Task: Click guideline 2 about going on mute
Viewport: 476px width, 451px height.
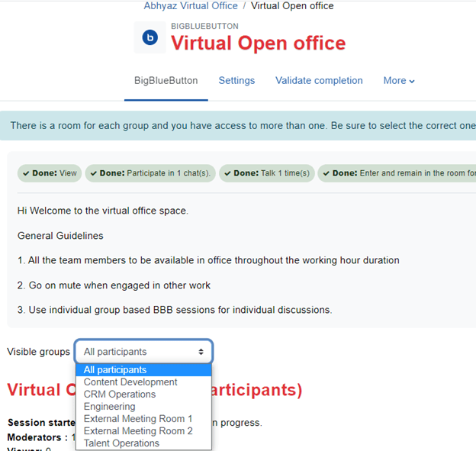Action: (114, 285)
